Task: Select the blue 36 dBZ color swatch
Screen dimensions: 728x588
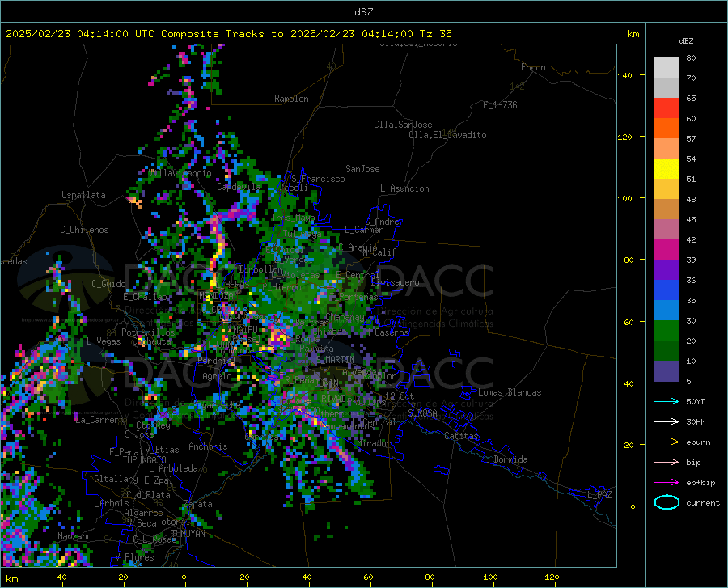Action: (667, 290)
